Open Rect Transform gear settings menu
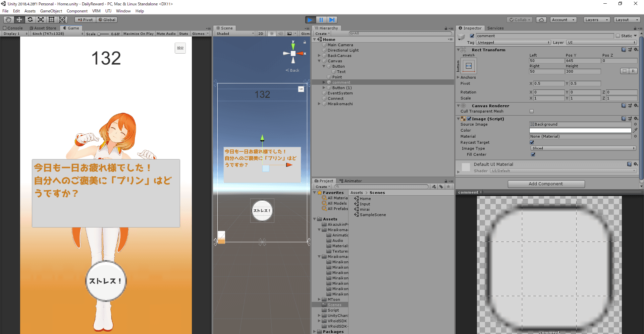Screen dimensions: 644x334 coord(636,50)
